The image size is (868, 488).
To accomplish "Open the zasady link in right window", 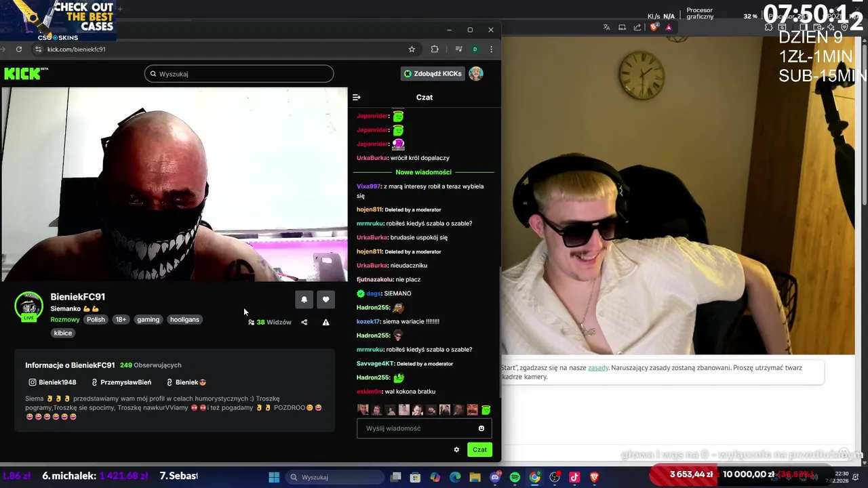I will 598,368.
